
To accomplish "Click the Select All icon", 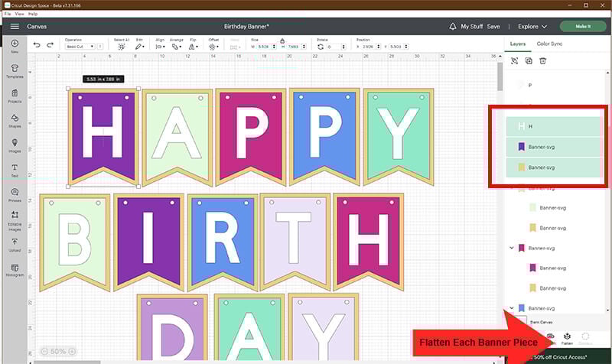I will coord(122,47).
